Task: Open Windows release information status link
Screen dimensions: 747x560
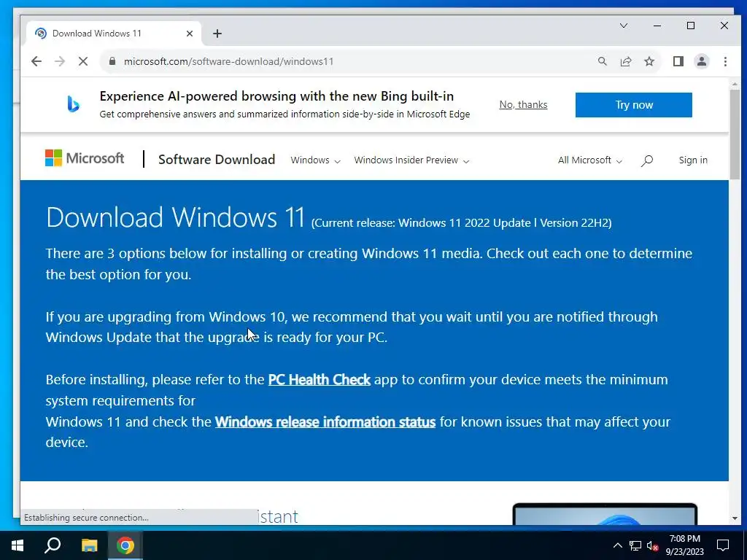Action: pyautogui.click(x=325, y=422)
